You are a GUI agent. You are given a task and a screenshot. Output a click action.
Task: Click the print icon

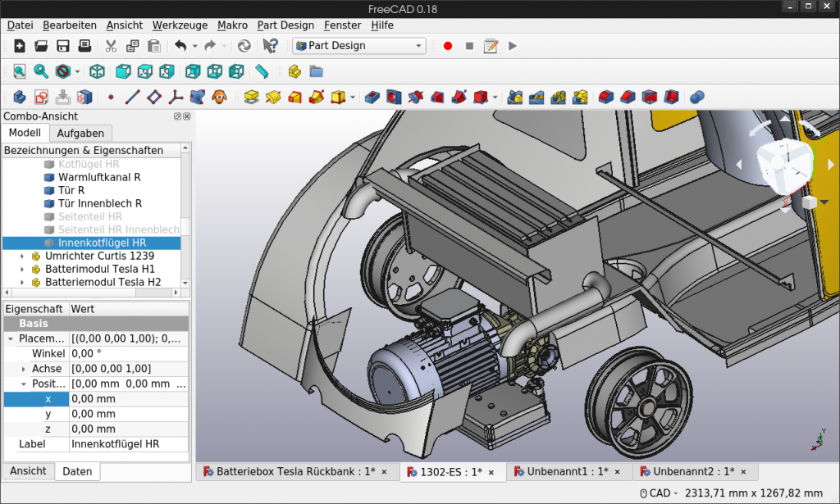(84, 46)
